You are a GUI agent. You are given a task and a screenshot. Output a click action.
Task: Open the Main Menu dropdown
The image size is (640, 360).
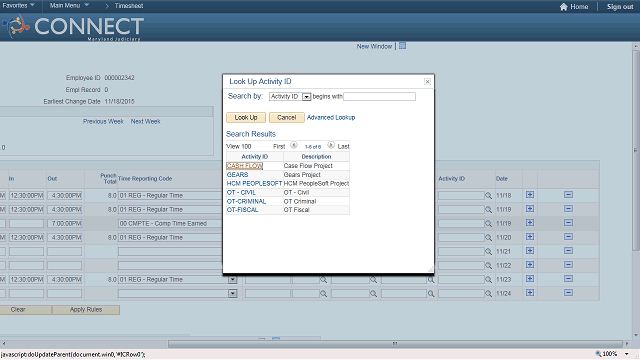(x=69, y=5)
